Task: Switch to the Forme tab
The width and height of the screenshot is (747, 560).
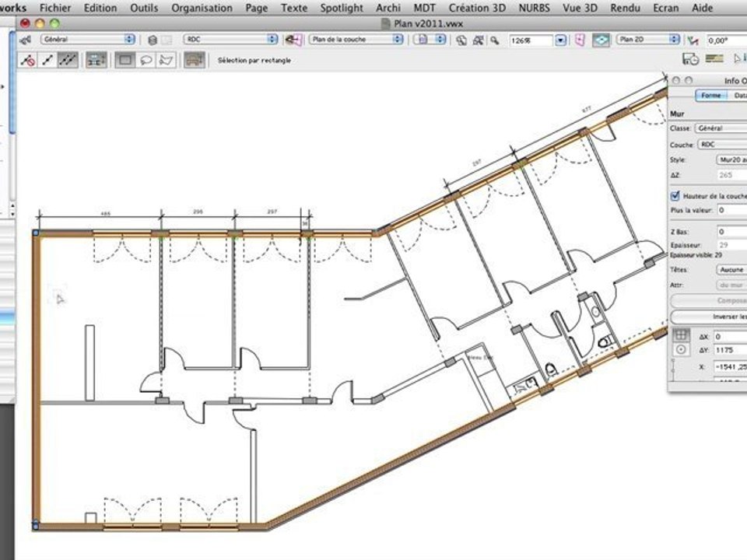Action: (710, 95)
